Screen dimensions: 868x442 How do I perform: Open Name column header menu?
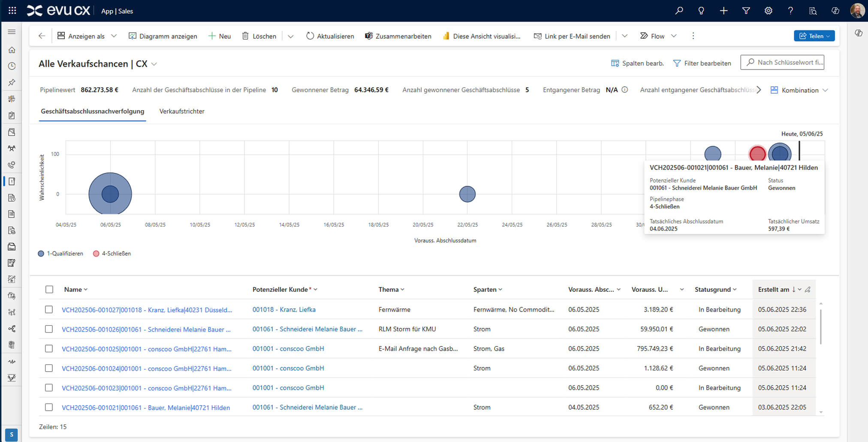(76, 290)
